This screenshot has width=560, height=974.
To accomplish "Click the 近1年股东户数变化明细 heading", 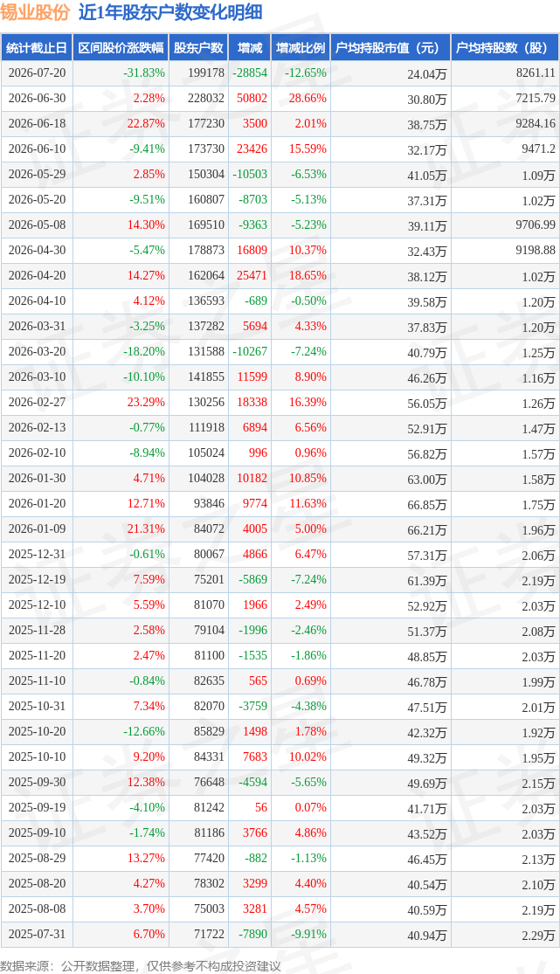I will tap(170, 12).
